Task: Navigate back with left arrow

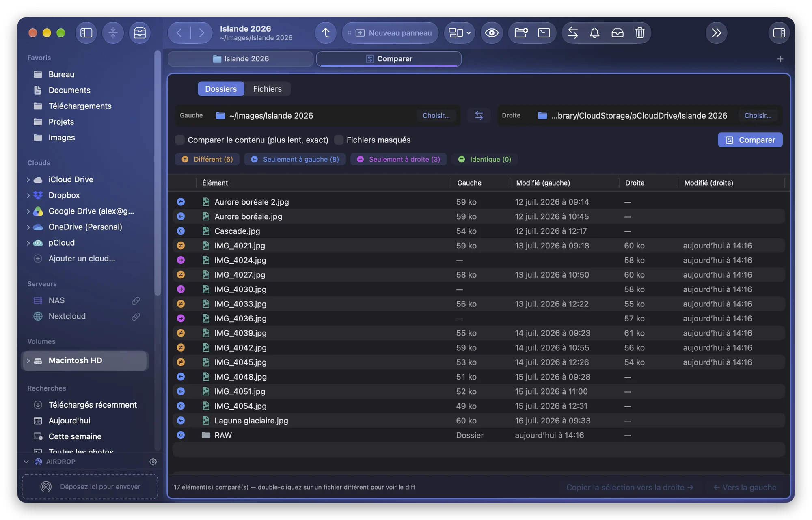Action: pyautogui.click(x=179, y=33)
